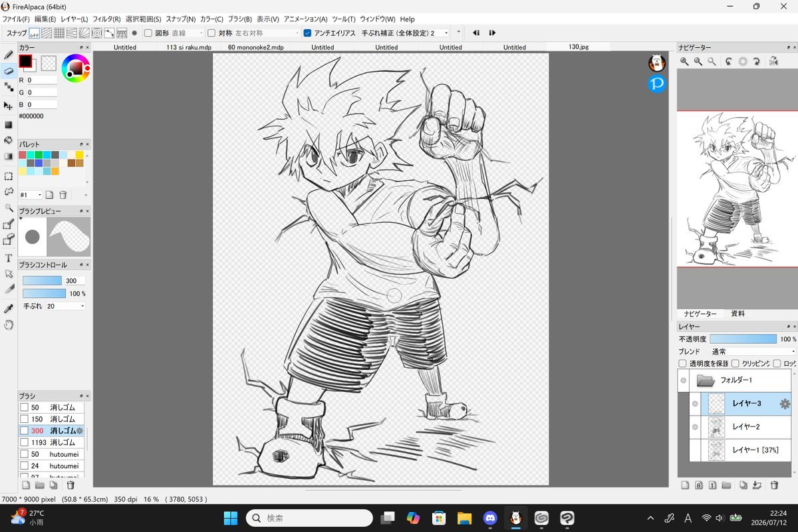Click the zoom in icon in Navigator

point(684,61)
